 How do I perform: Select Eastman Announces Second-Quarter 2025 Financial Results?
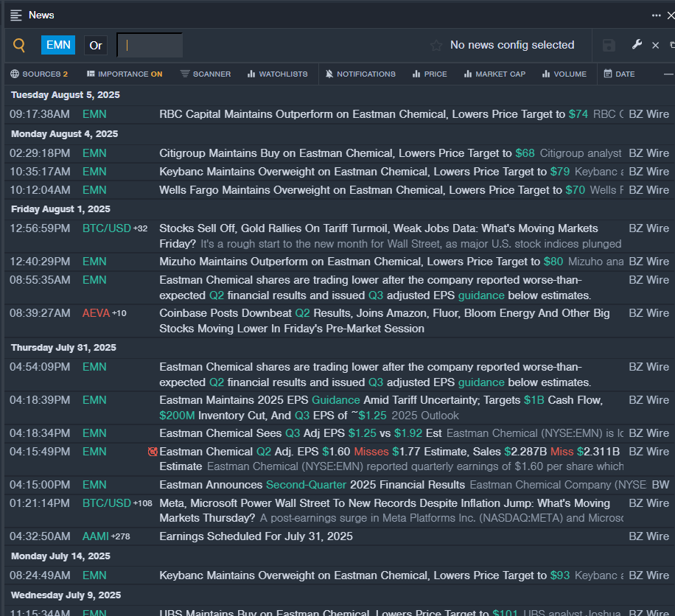[312, 485]
